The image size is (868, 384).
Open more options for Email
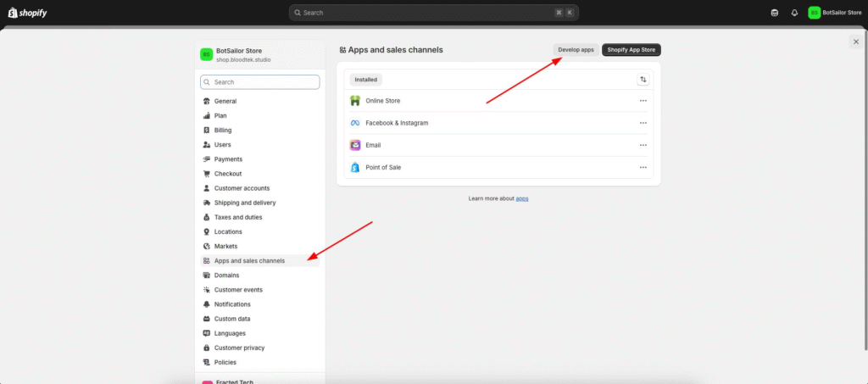pos(643,145)
